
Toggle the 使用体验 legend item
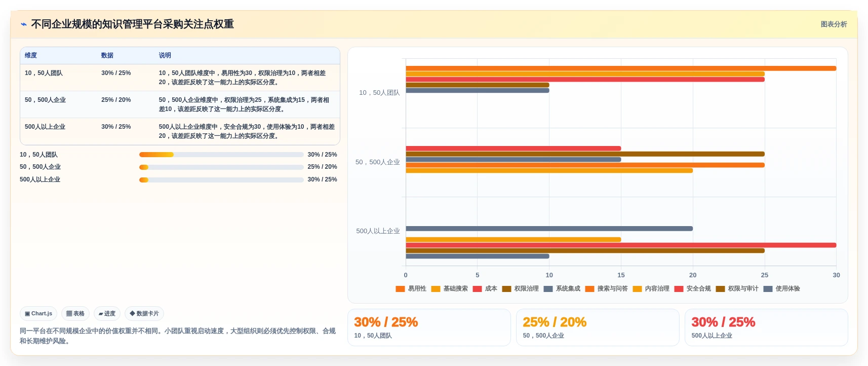click(782, 289)
